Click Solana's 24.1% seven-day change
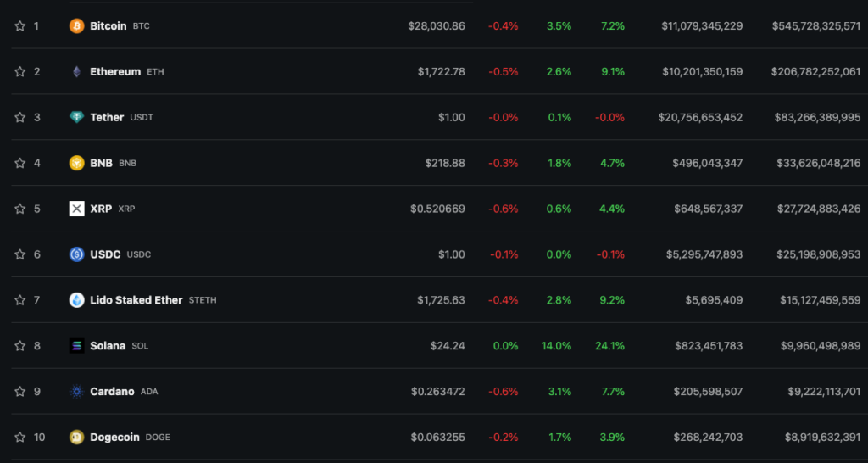 click(611, 346)
